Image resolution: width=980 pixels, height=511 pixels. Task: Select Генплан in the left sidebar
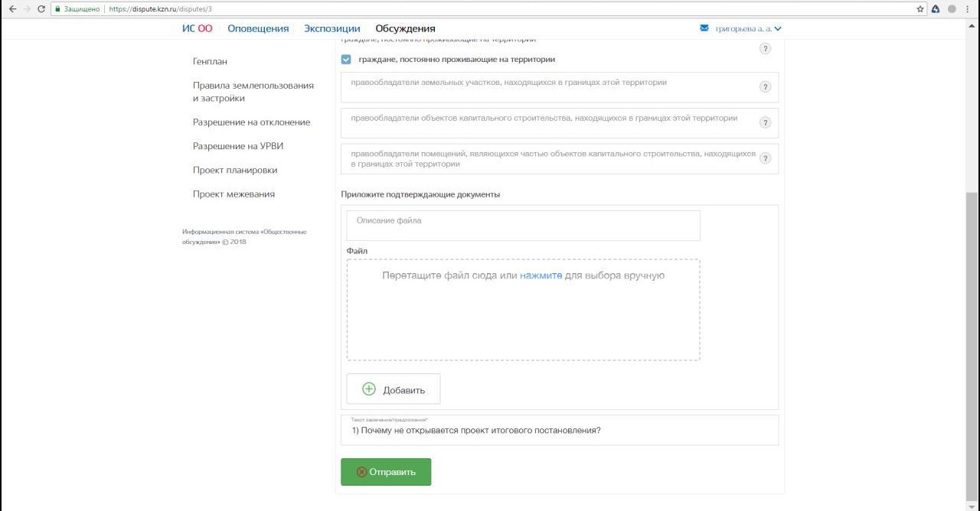click(210, 61)
